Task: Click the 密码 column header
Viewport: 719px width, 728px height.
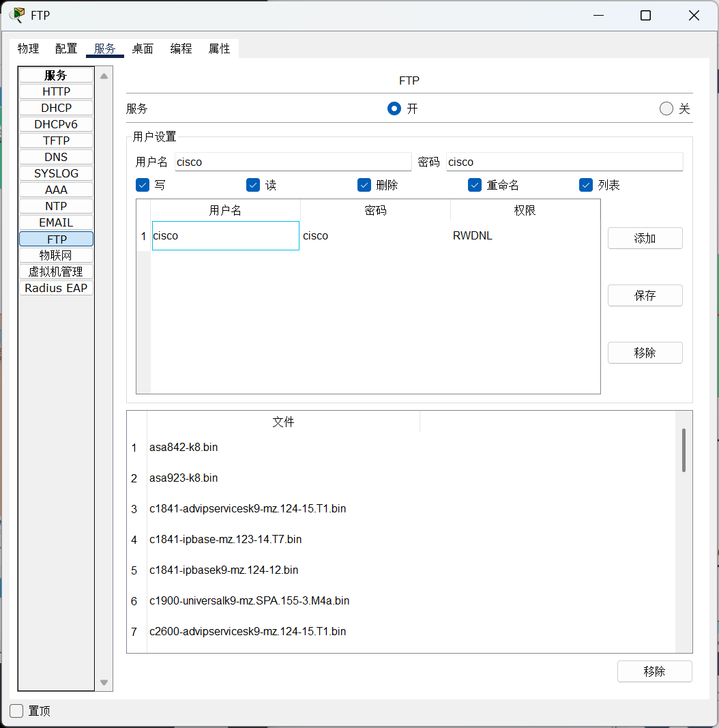Action: [375, 210]
